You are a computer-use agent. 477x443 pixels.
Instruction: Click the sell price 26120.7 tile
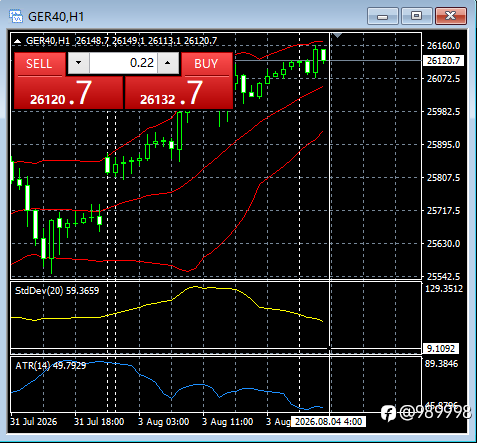tap(69, 93)
